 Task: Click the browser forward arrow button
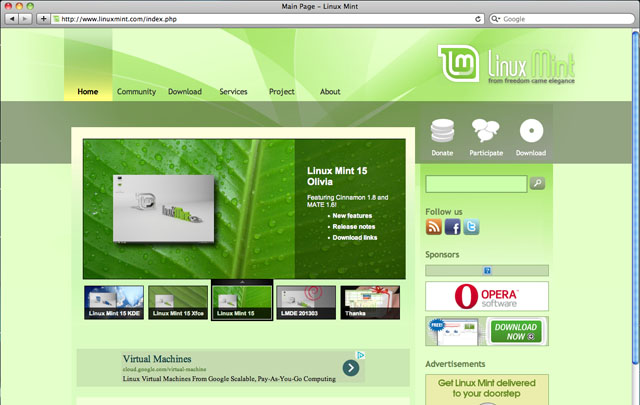pos(25,19)
